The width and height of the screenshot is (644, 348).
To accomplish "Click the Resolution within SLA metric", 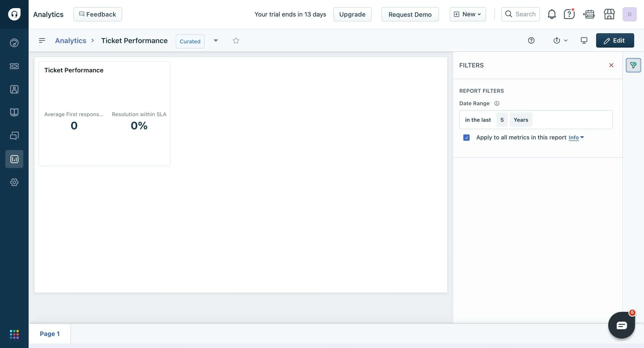I will (x=139, y=121).
